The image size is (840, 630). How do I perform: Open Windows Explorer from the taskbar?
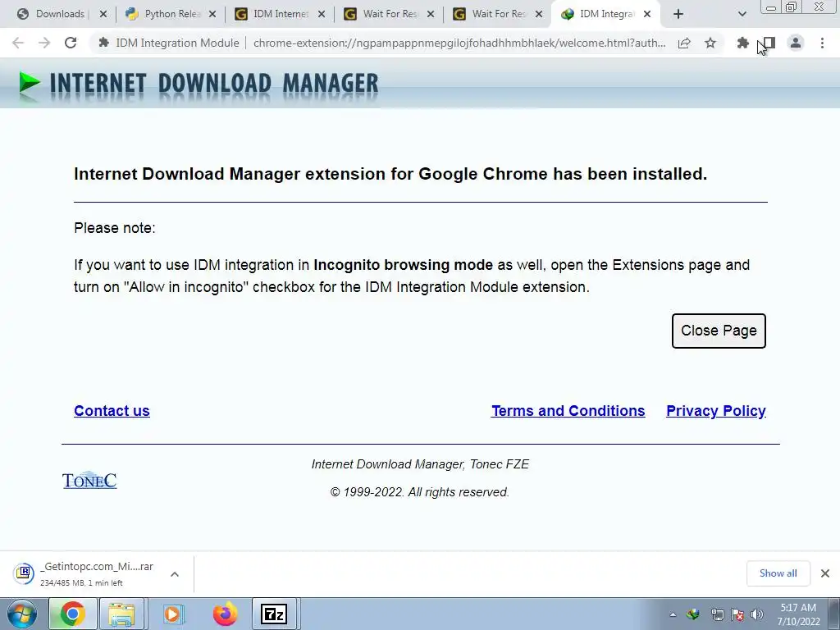(x=121, y=614)
